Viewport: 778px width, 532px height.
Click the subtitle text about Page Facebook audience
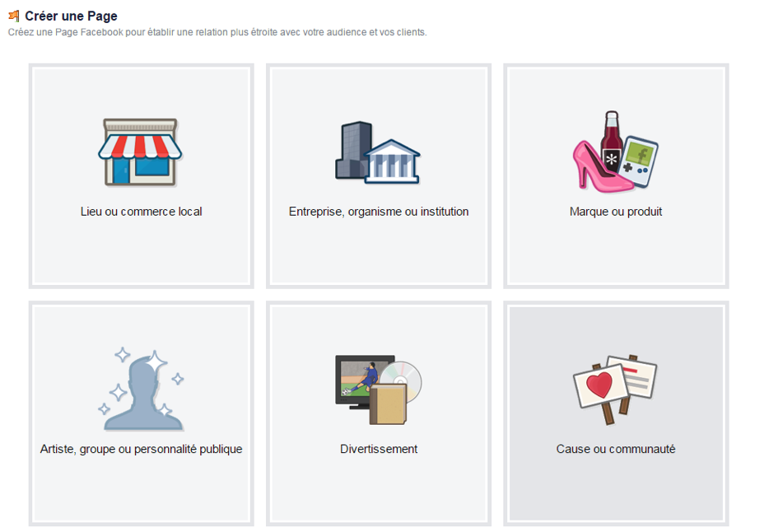click(x=217, y=32)
